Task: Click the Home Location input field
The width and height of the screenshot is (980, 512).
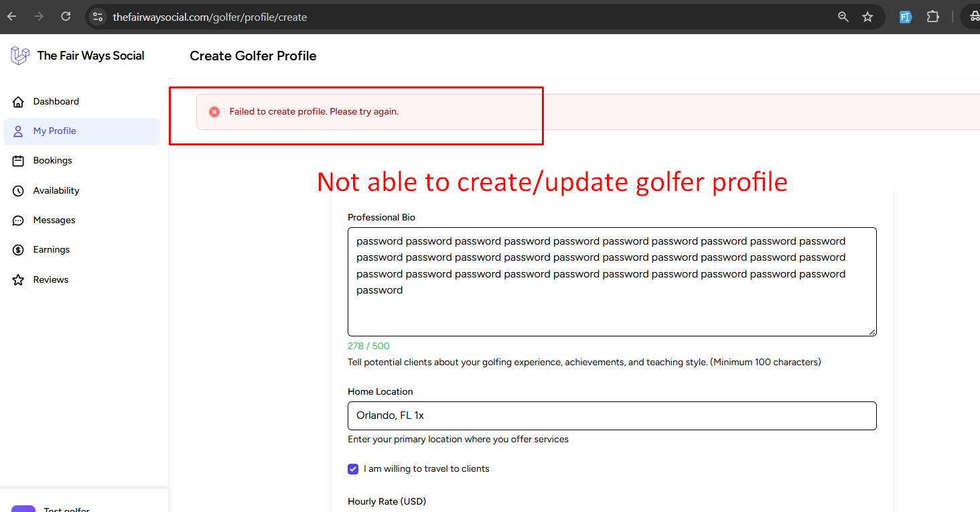Action: coord(611,415)
